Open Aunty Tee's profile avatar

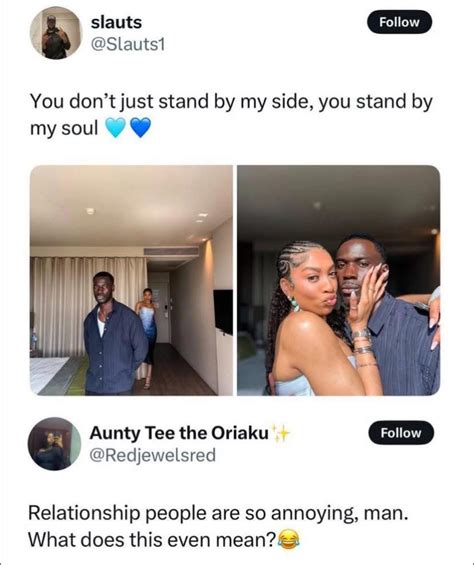pyautogui.click(x=54, y=444)
